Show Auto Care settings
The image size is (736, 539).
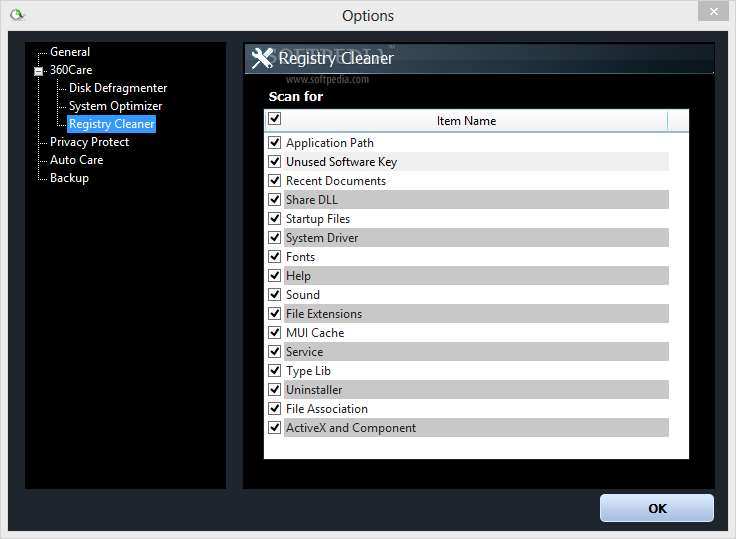click(x=77, y=160)
